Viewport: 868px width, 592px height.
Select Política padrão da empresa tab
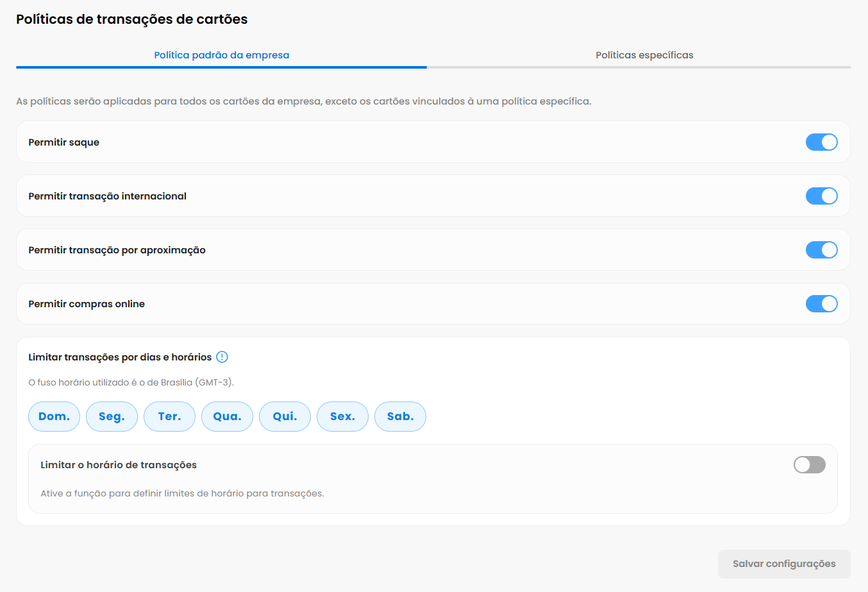coord(221,55)
